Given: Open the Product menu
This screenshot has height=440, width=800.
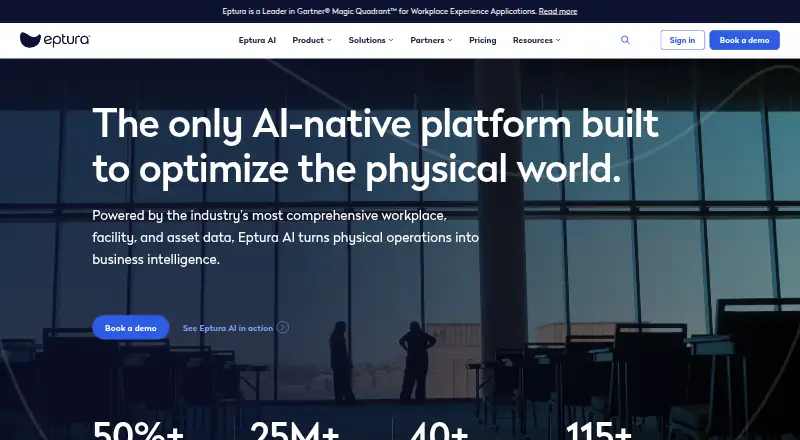Looking at the screenshot, I should point(308,40).
